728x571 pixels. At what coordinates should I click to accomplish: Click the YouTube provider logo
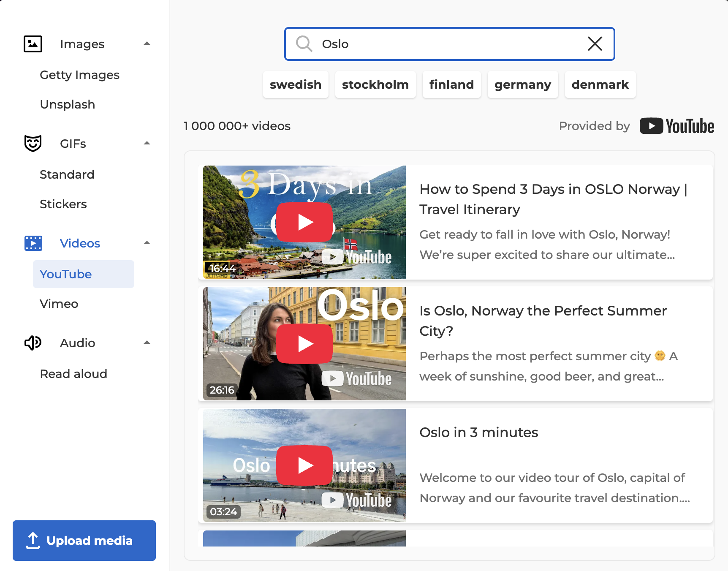coord(677,126)
